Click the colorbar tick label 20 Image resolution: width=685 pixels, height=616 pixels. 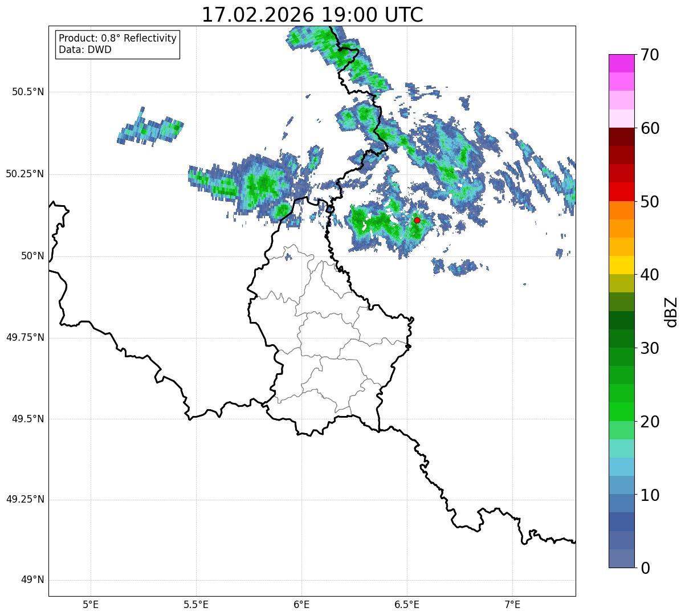pos(649,422)
